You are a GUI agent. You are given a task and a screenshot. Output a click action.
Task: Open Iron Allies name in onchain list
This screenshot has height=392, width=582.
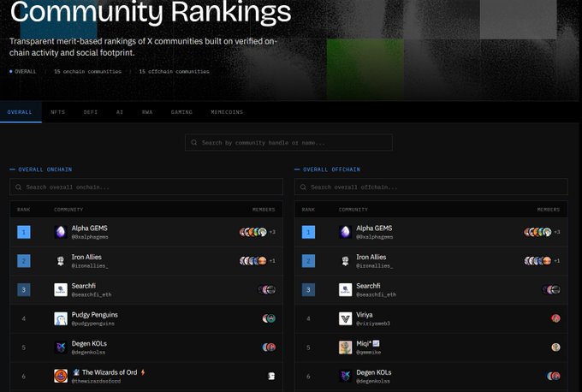[86, 257]
